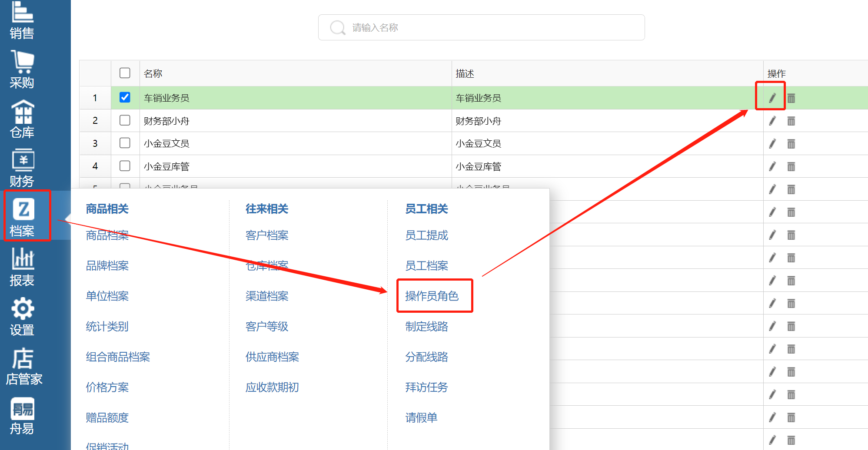Screen dimensions: 868x450
Task: Open 组合商品档案 from the menu
Action: click(x=118, y=357)
